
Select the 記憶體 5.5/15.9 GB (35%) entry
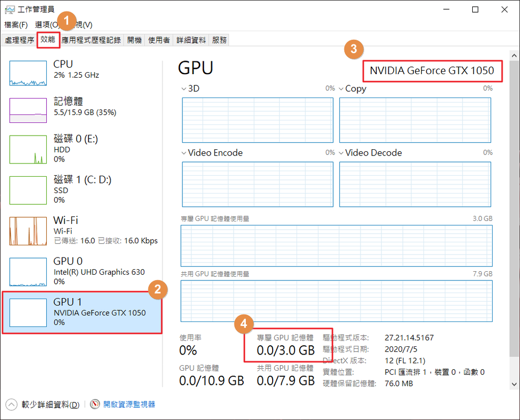[x=82, y=111]
